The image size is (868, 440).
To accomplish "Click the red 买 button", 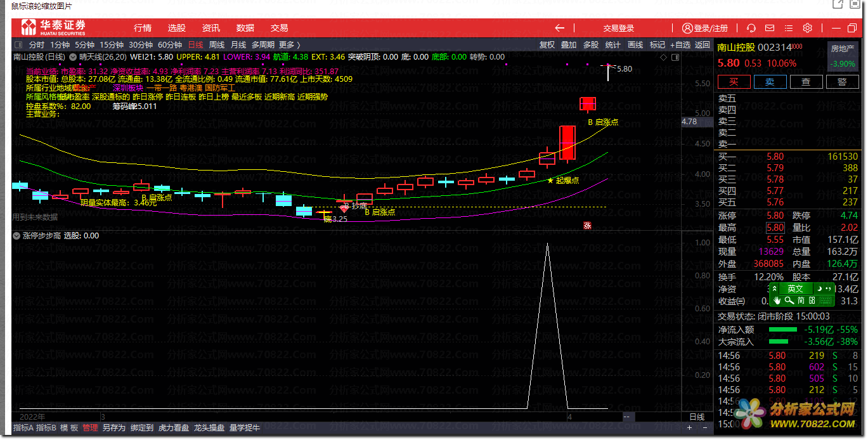I will [x=734, y=82].
